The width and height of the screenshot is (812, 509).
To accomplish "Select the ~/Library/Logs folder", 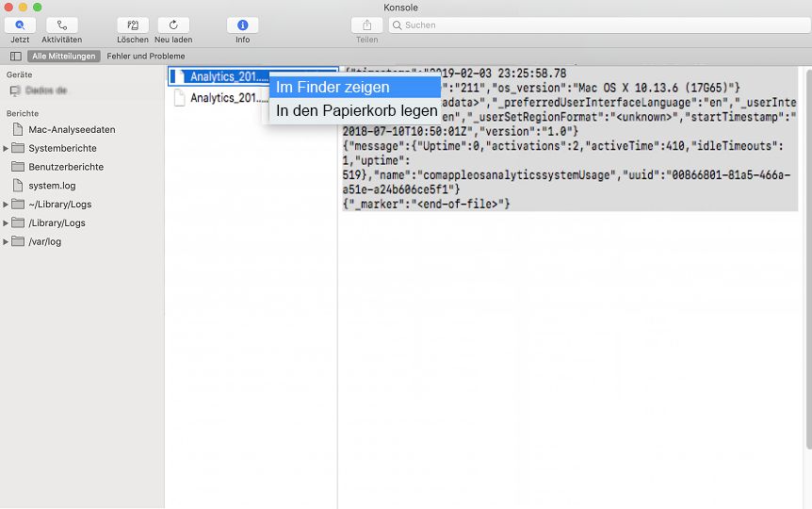I will point(60,205).
